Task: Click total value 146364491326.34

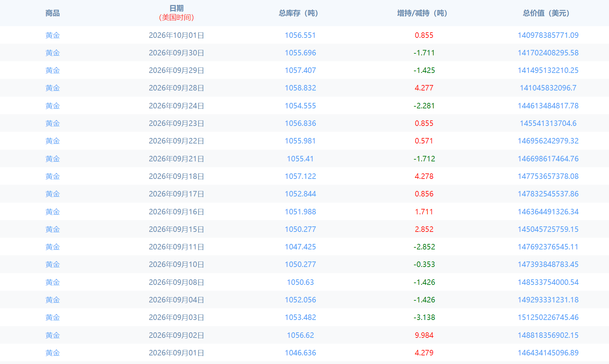Action: pyautogui.click(x=548, y=212)
